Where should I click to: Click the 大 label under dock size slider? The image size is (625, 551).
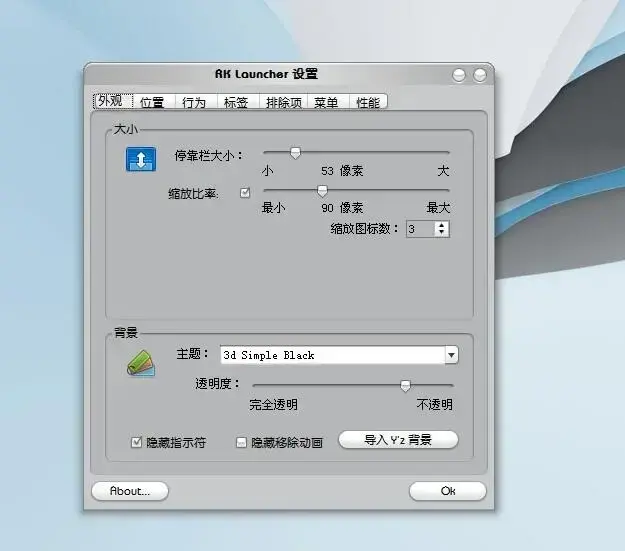[x=443, y=171]
